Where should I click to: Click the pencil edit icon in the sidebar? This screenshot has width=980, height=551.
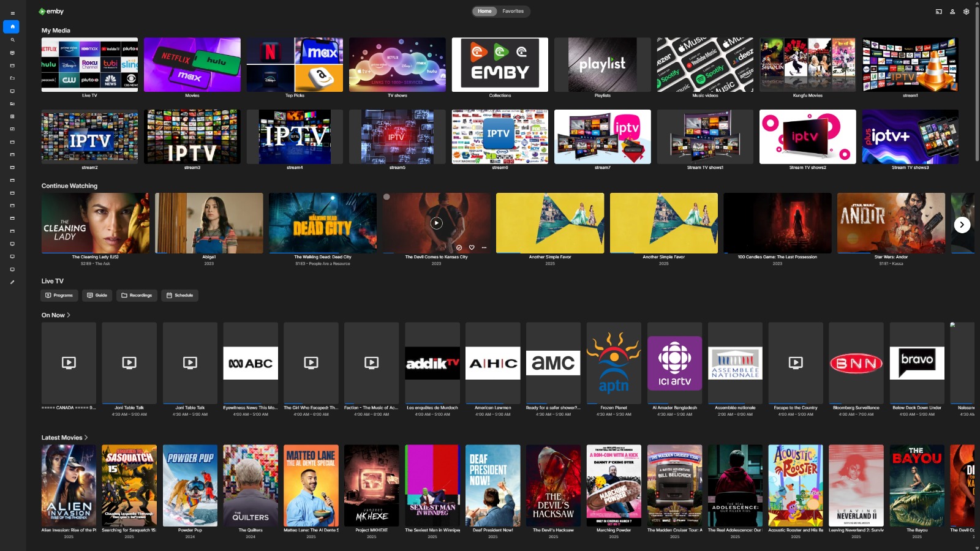[12, 282]
